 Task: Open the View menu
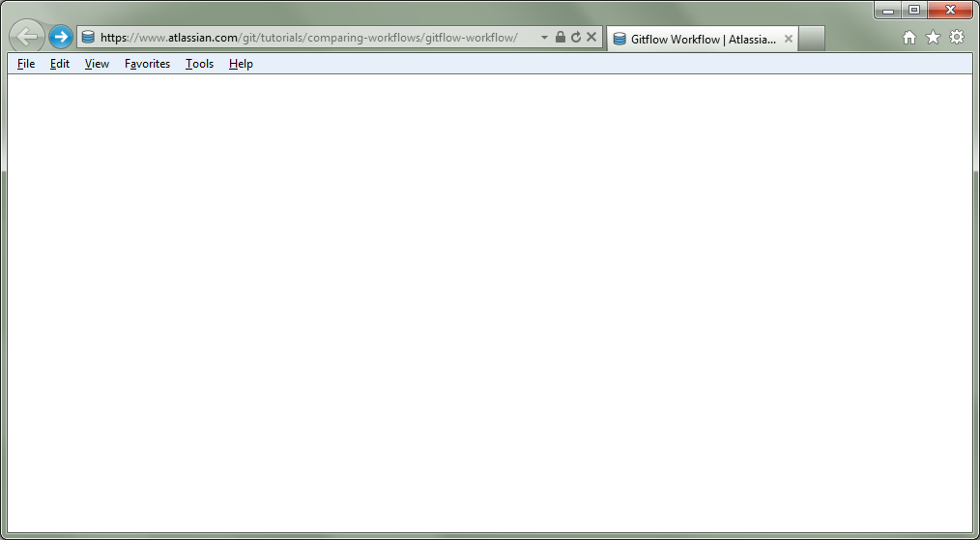[x=97, y=64]
